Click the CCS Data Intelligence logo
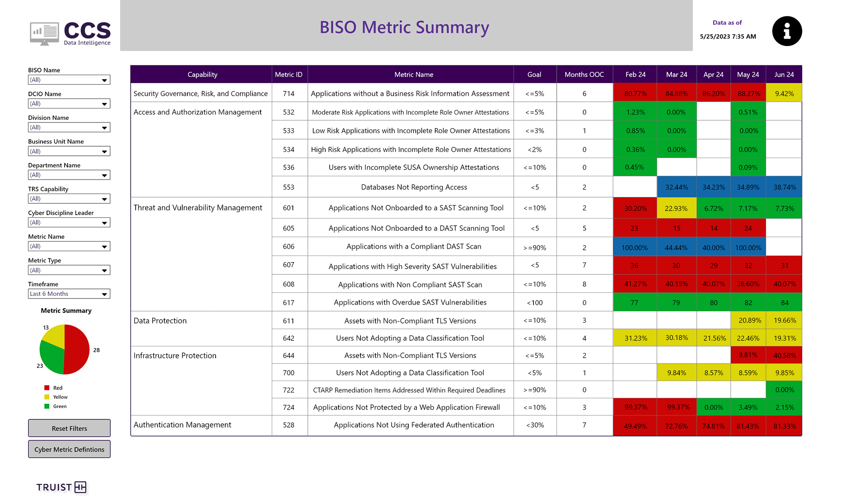Screen dimensions: 843x504 (70, 33)
